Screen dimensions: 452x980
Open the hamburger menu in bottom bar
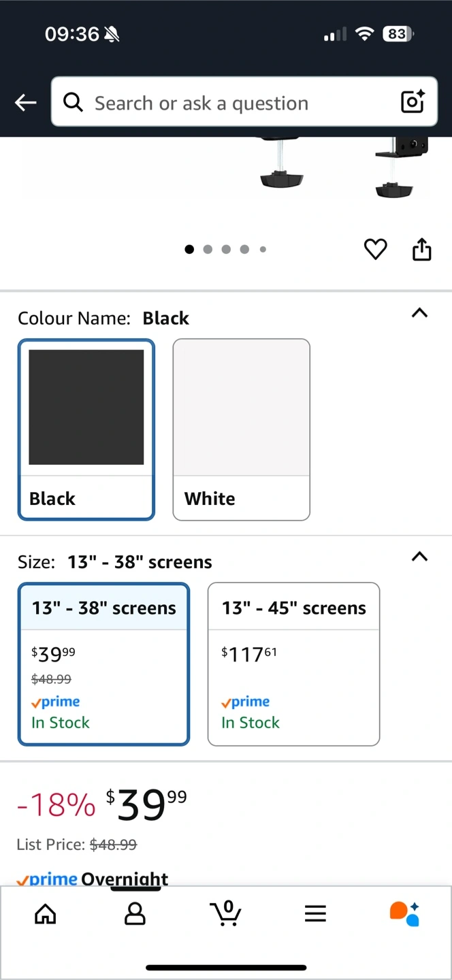pos(315,914)
